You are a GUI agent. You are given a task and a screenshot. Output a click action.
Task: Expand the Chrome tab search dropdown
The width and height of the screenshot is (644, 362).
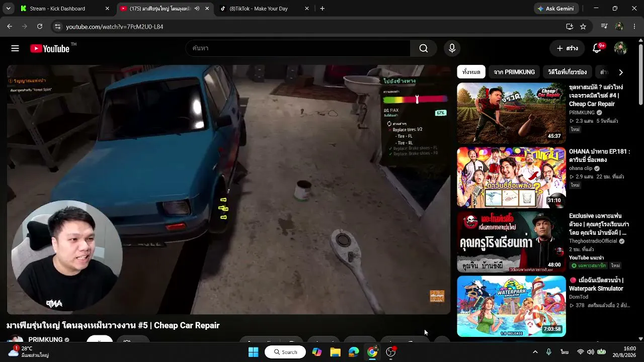tap(8, 9)
